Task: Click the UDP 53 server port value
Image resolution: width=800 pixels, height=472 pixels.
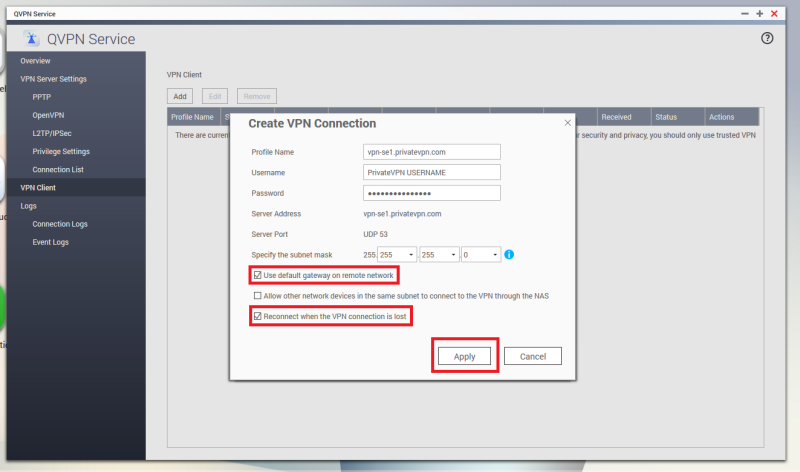Action: point(376,234)
